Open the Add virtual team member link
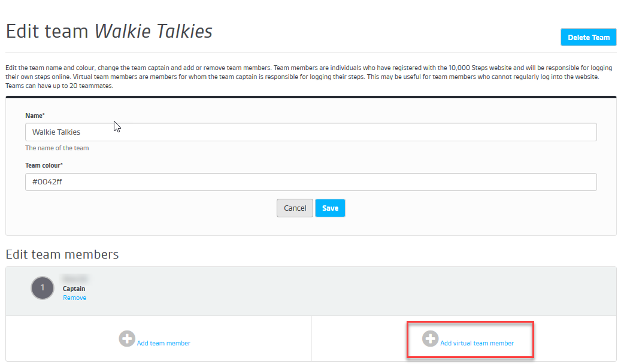 tap(477, 344)
